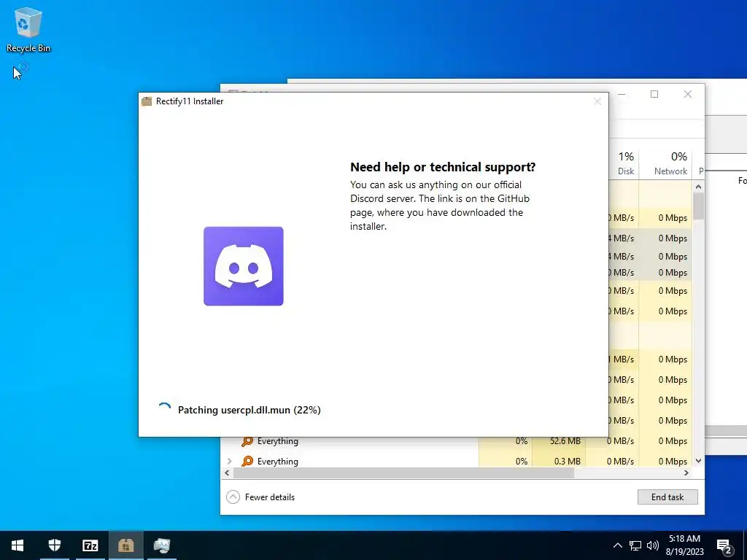Viewport: 747px width, 560px height.
Task: Click the Discord logo in the installer
Action: [x=244, y=266]
